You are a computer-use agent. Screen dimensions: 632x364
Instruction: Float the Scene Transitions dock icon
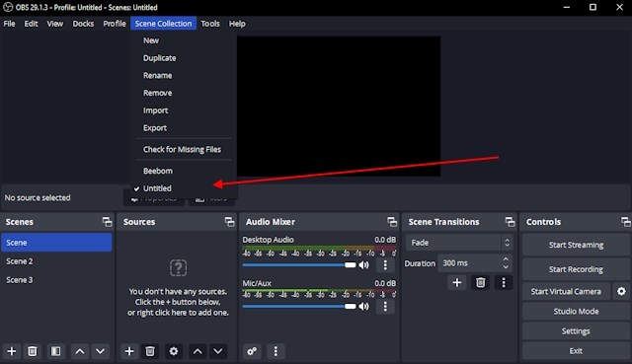(x=510, y=222)
